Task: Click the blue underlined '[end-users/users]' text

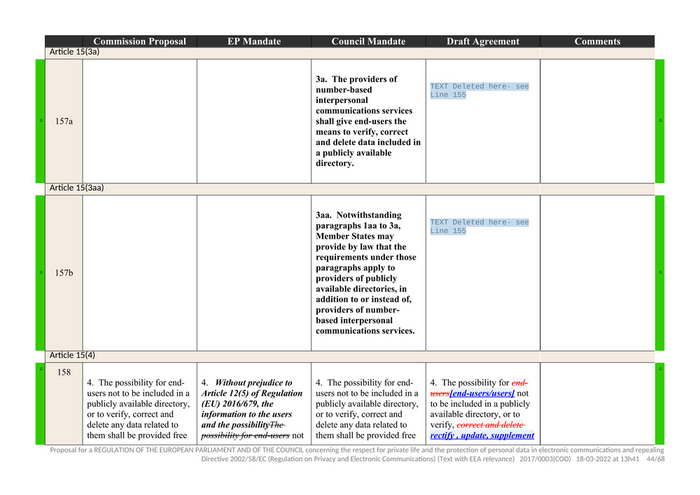Action: [482, 394]
